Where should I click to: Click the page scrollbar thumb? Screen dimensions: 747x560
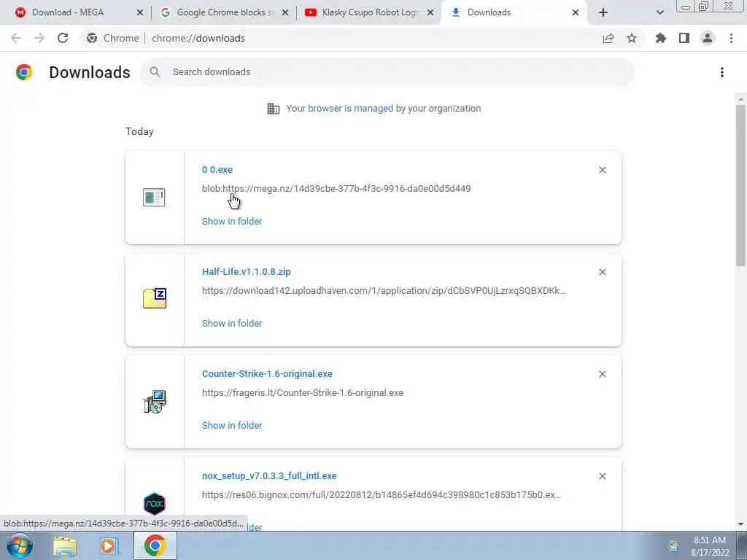(x=740, y=186)
